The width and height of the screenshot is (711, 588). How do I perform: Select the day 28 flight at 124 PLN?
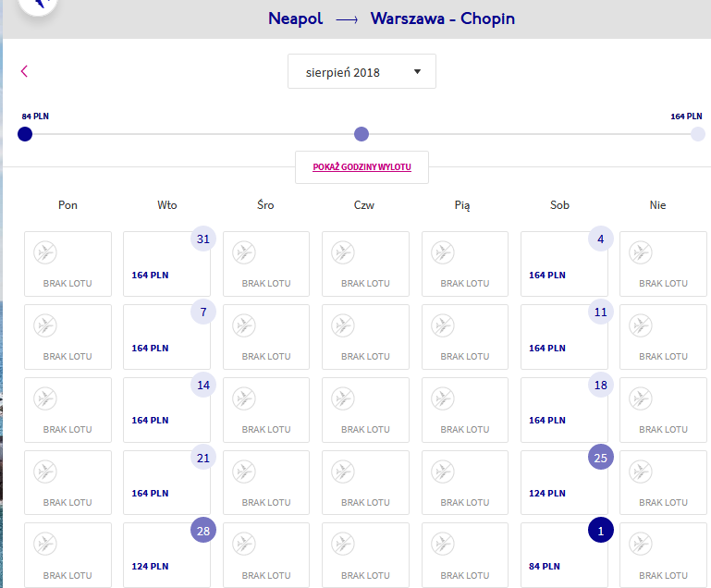click(166, 556)
